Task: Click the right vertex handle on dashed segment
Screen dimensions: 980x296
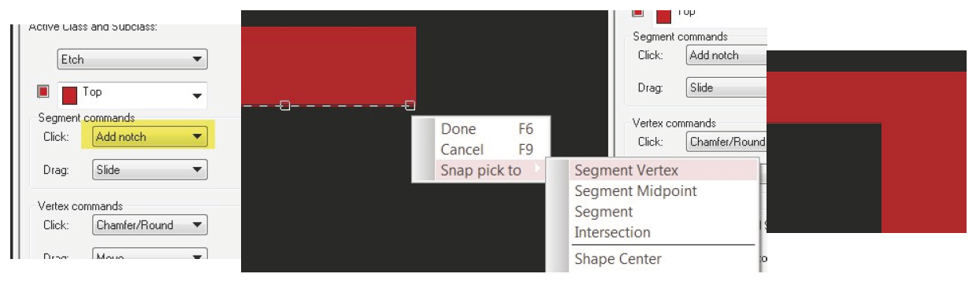Action: click(x=410, y=105)
